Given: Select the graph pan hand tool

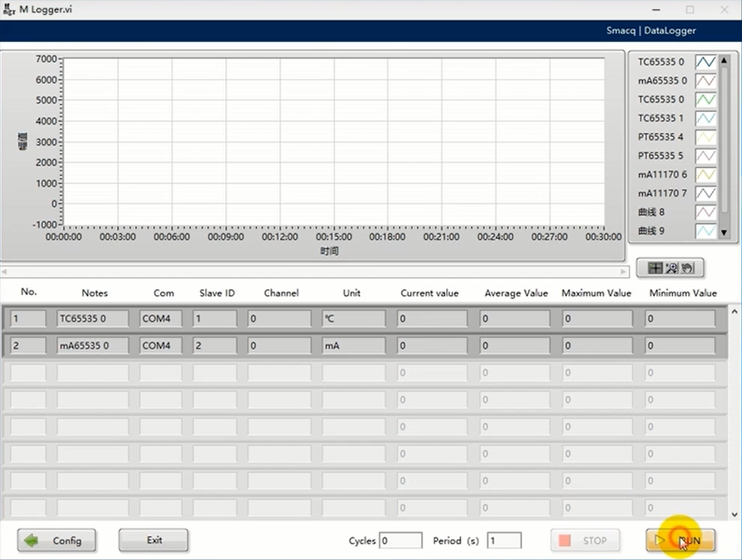Looking at the screenshot, I should (687, 268).
